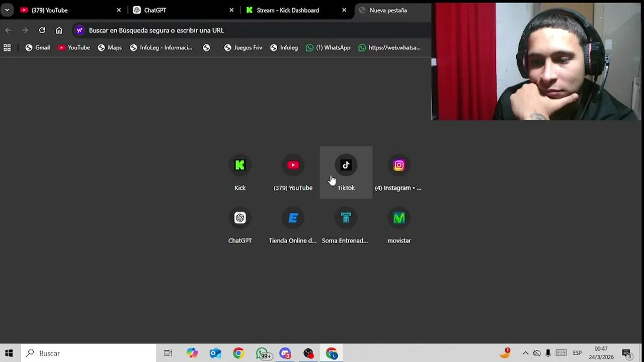Reload the current page
The image size is (644, 362).
(x=42, y=30)
